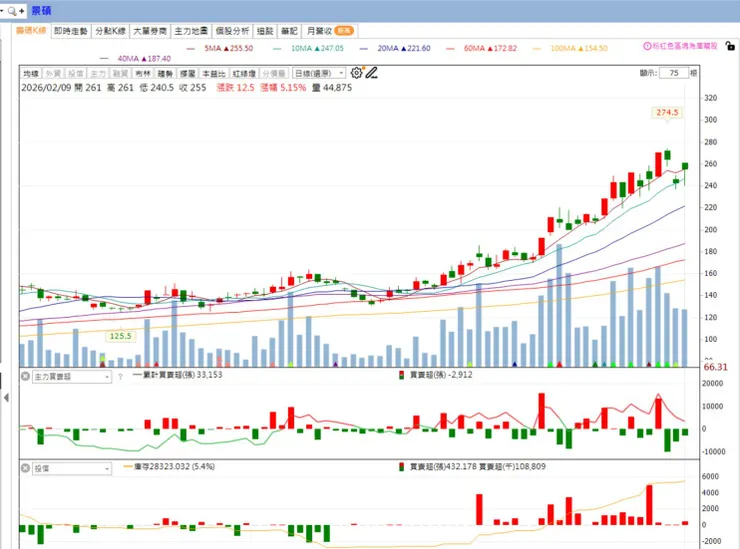Toggle the 融資 overlay button

coord(120,73)
